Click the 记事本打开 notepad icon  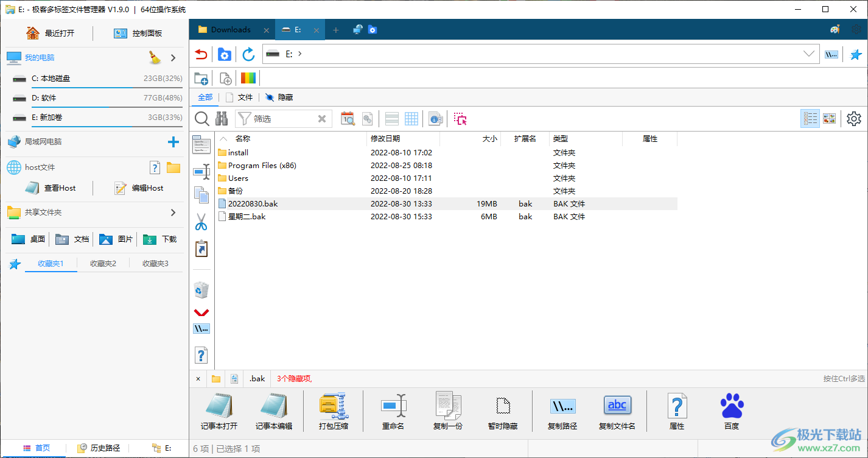click(x=219, y=411)
